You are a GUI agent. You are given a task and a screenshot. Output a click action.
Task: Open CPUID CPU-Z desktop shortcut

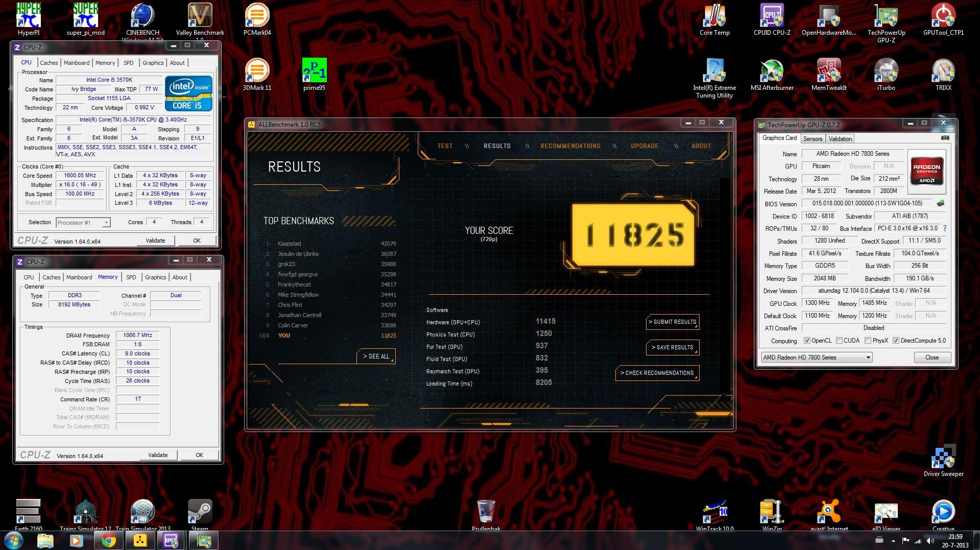772,19
